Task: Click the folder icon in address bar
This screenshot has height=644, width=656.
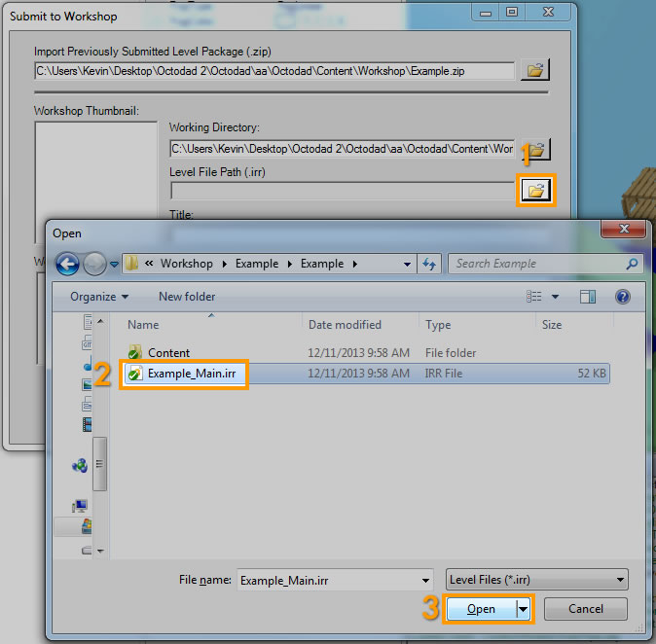Action: pyautogui.click(x=131, y=264)
